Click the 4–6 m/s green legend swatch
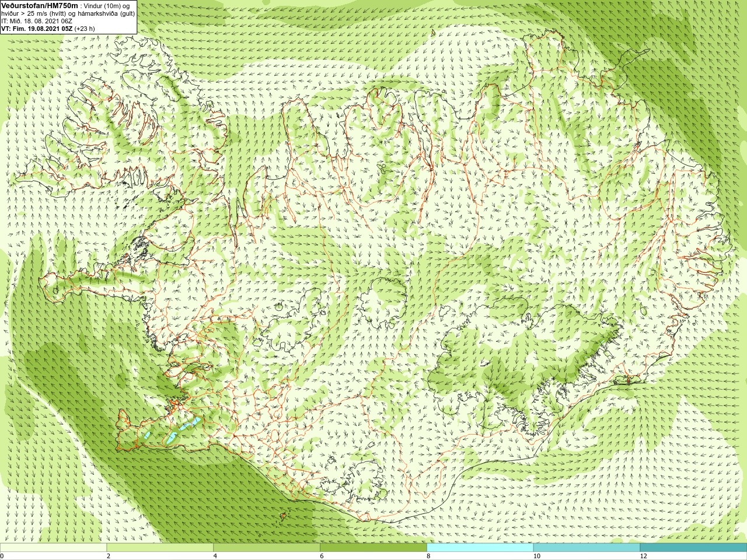Screen dimensions: 747x560 [x=267, y=548]
